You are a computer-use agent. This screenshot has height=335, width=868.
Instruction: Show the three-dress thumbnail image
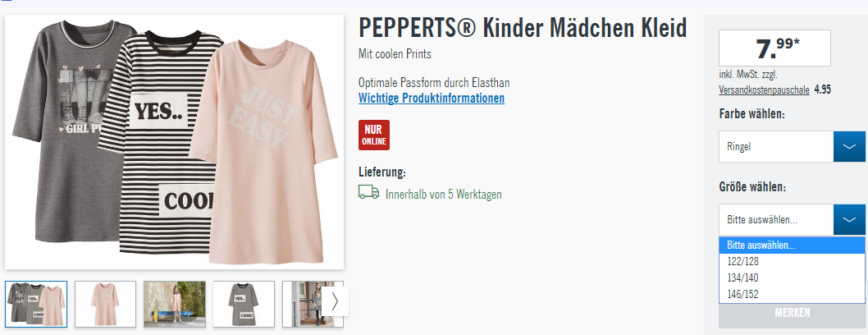click(36, 304)
